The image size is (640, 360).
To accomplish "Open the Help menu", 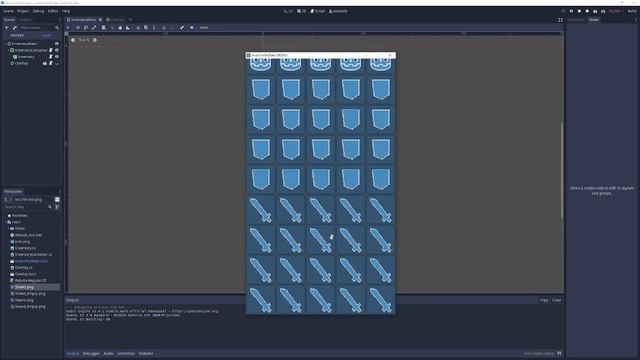I will tap(66, 11).
